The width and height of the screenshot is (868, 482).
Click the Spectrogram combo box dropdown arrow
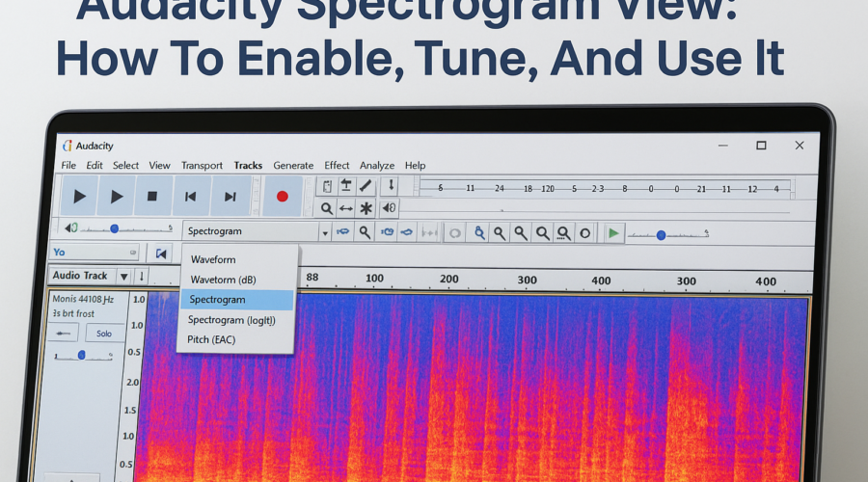[325, 233]
